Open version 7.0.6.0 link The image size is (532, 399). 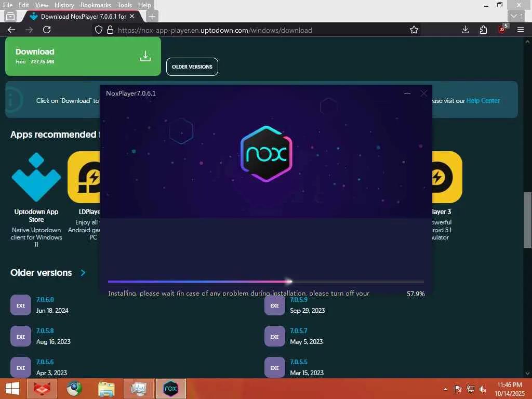pos(45,300)
